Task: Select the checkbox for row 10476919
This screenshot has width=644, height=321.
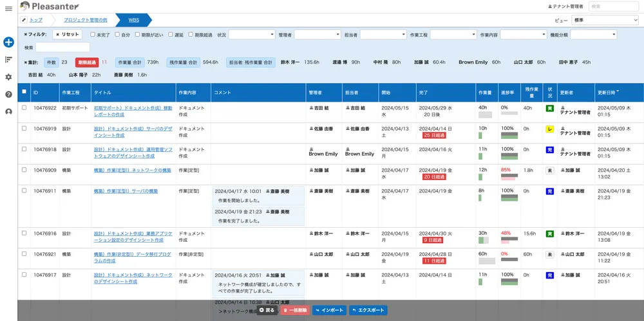Action: pyautogui.click(x=24, y=128)
